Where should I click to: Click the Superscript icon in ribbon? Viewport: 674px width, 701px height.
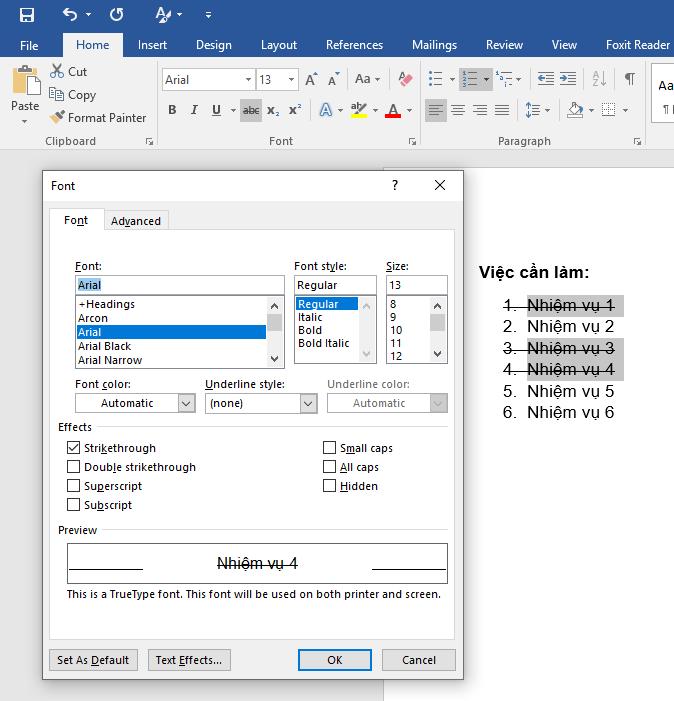click(x=295, y=110)
